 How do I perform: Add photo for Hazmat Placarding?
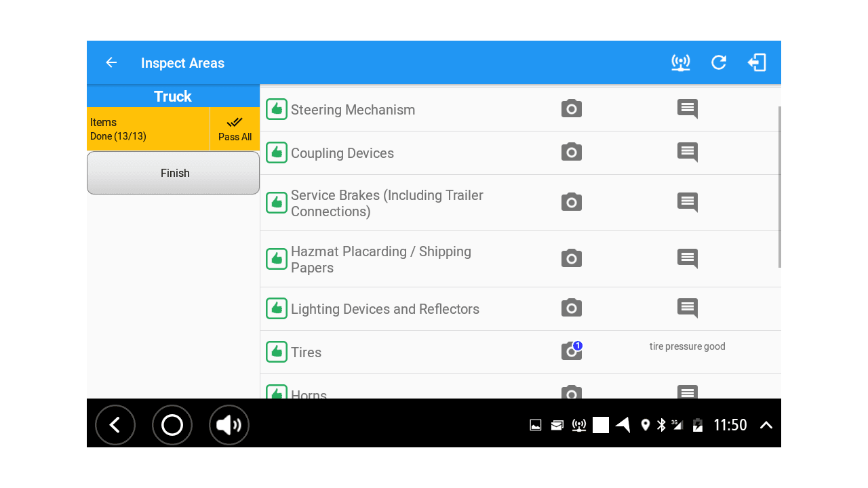click(572, 258)
